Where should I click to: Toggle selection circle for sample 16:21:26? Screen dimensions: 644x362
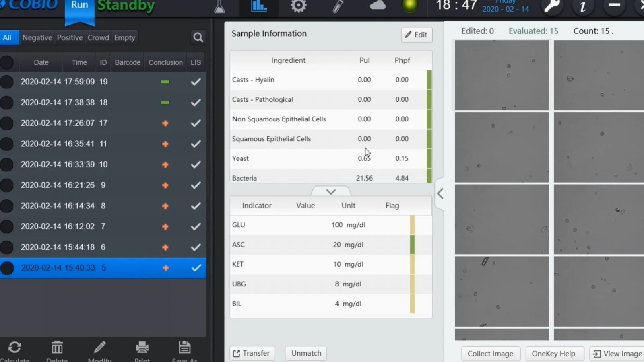(7, 185)
